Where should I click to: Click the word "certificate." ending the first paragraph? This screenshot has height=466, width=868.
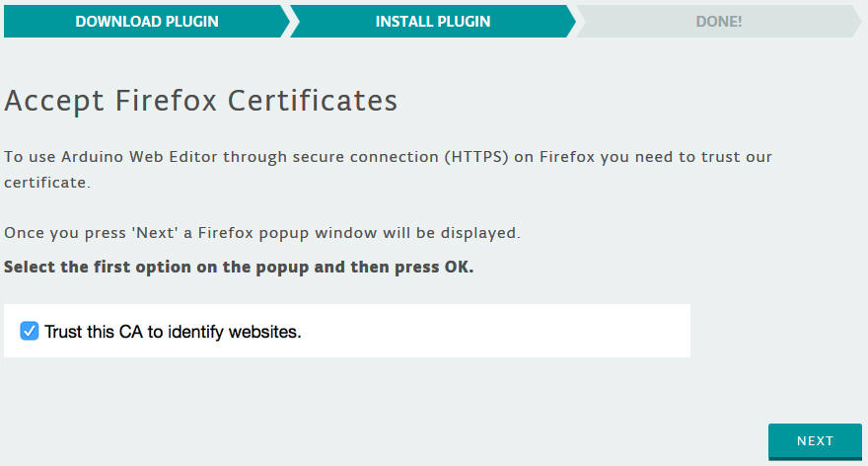(47, 183)
